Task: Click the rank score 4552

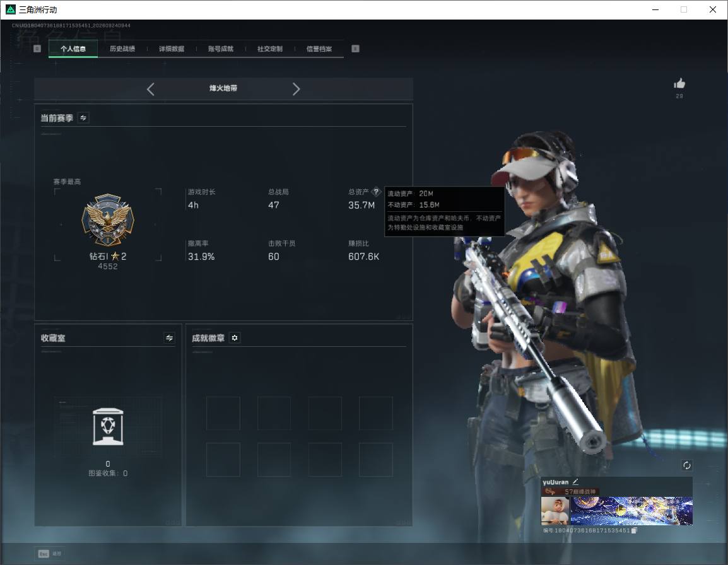Action: pos(108,267)
